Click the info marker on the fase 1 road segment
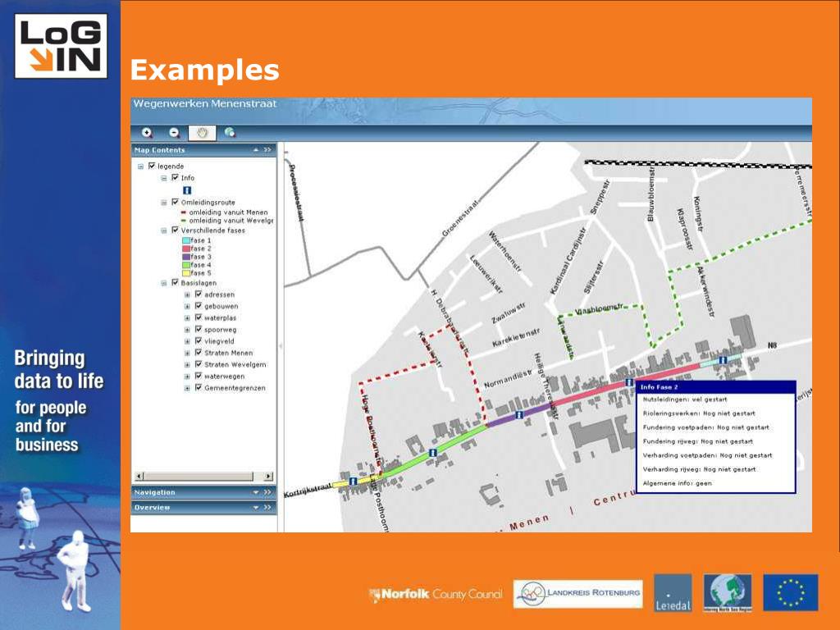This screenshot has height=630, width=840. coord(723,360)
